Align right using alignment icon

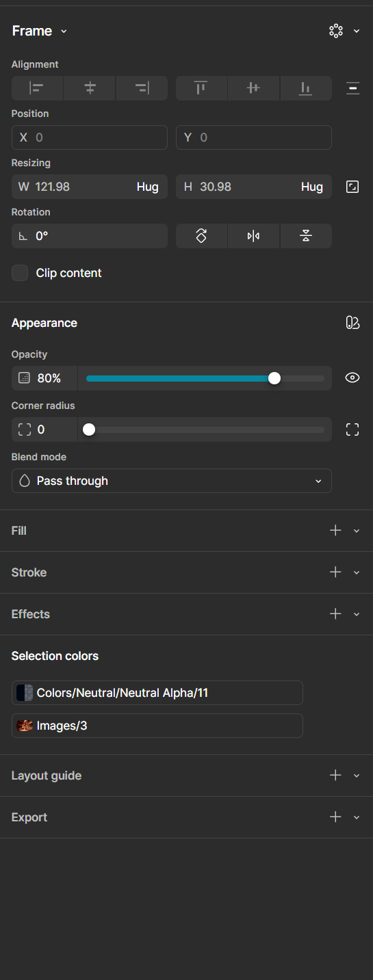142,88
